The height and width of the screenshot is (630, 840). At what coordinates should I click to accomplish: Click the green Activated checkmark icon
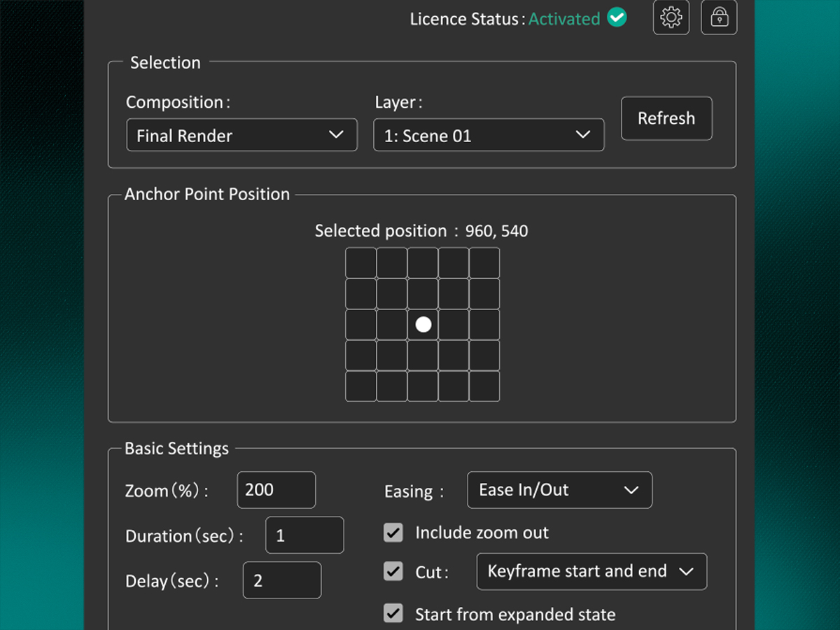click(617, 18)
